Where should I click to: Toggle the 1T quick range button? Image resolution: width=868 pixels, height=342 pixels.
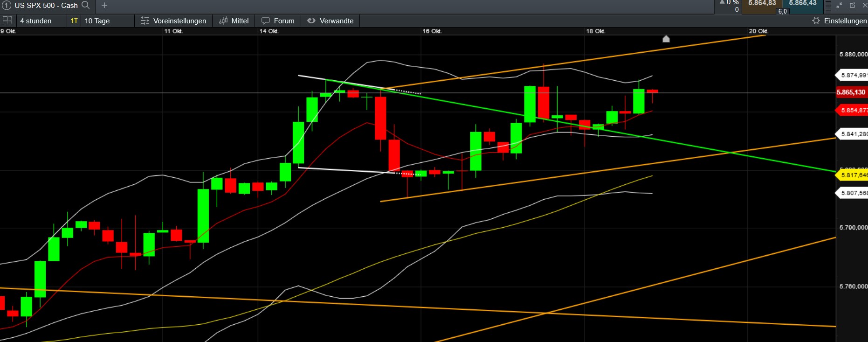(x=74, y=21)
